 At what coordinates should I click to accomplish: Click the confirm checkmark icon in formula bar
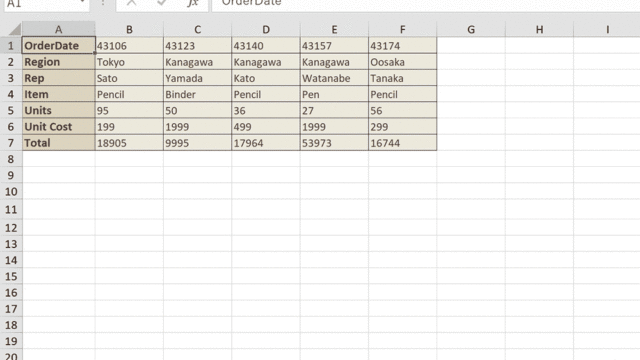[162, 2]
